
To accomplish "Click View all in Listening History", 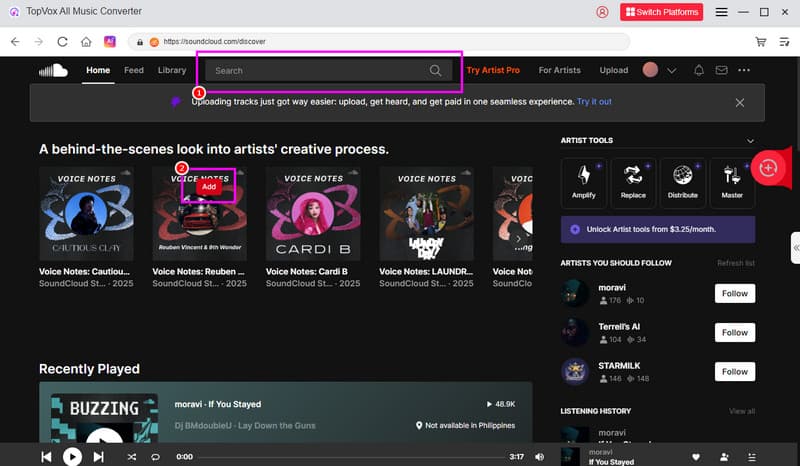I will (x=742, y=411).
